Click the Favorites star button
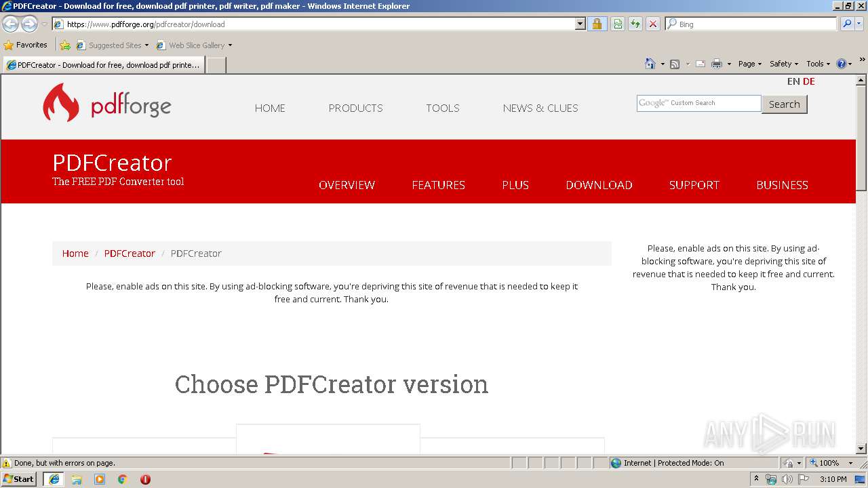Screen dimensions: 868x488 [x=26, y=45]
